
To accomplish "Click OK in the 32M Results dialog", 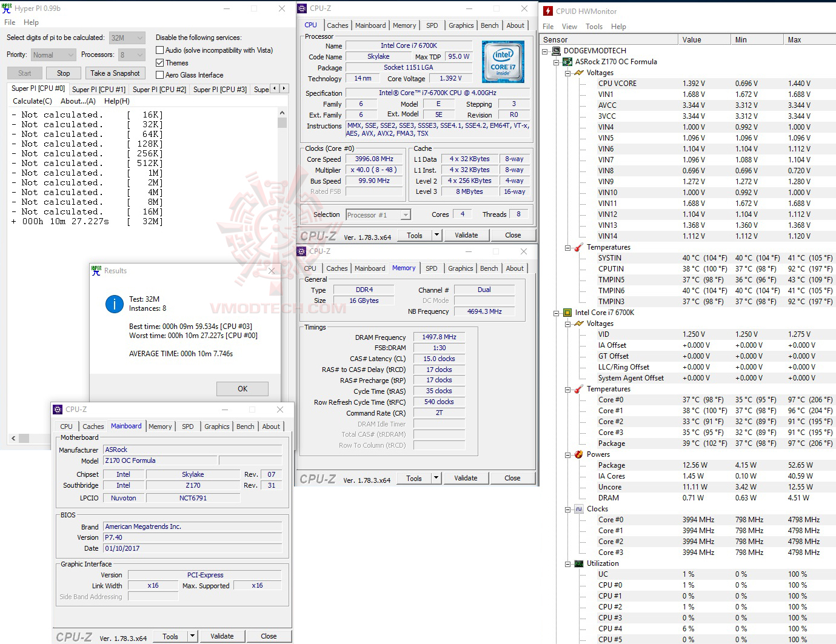I will (242, 388).
